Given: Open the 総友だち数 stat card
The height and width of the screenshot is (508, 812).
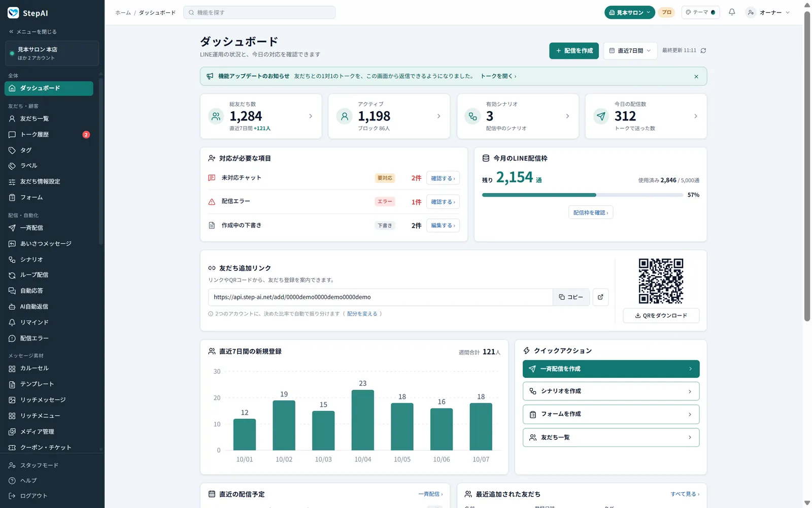Looking at the screenshot, I should coord(261,116).
